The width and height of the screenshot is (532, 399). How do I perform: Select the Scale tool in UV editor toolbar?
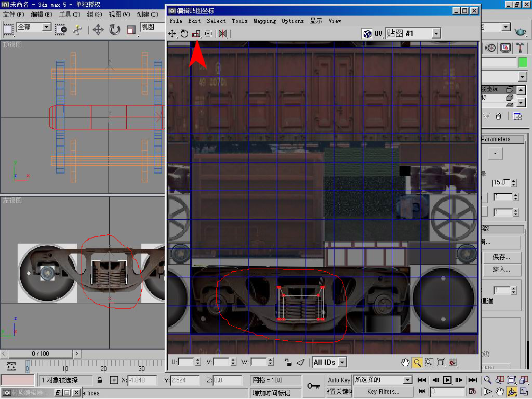tap(196, 34)
